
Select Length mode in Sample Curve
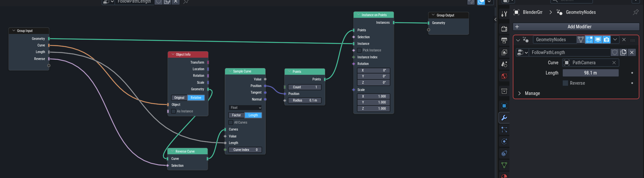(253, 115)
